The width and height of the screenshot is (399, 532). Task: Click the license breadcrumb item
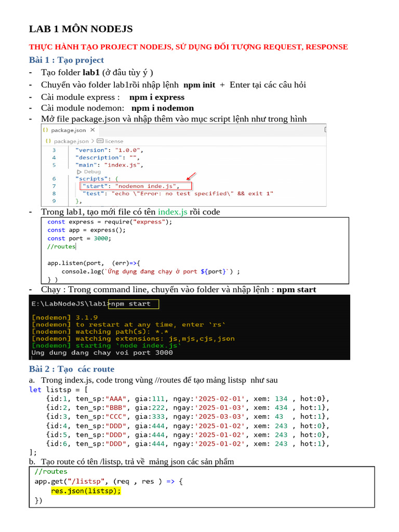click(114, 141)
